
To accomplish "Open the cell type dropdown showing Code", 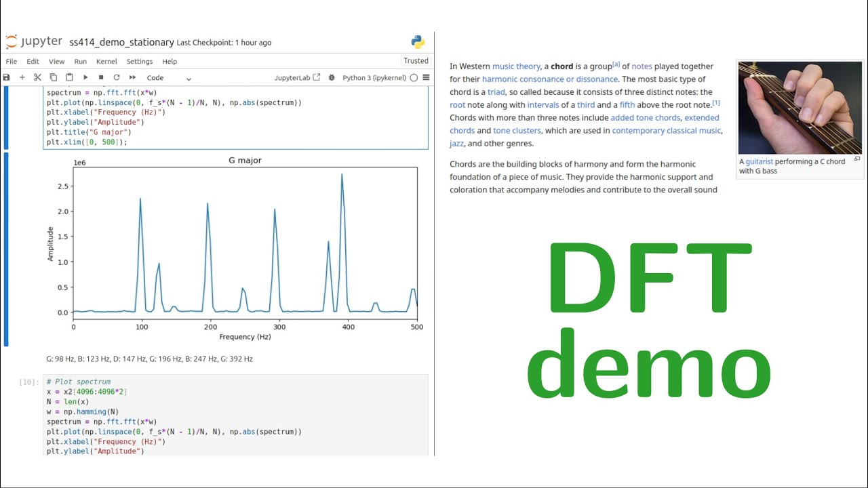I will (x=169, y=78).
